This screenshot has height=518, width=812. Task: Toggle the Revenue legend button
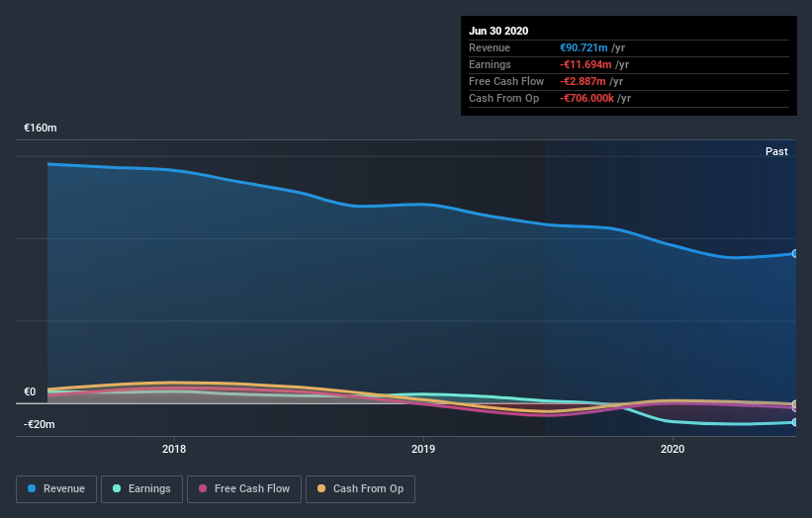click(56, 489)
